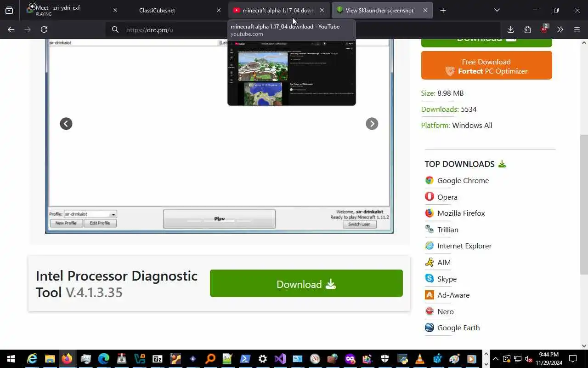The image size is (588, 368).
Task: Open a new browser tab
Action: [x=443, y=10]
